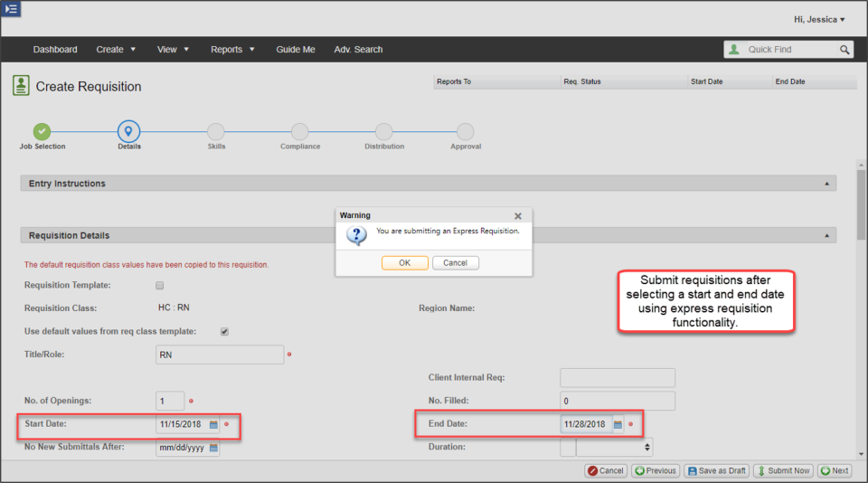The width and height of the screenshot is (868, 483).
Task: Select the Distribution step circle
Action: coord(384,132)
